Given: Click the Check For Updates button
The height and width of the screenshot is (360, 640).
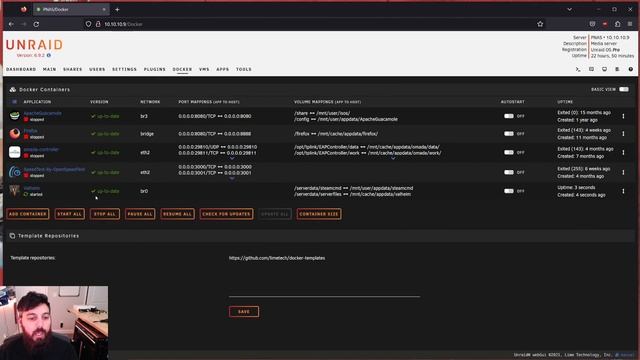Looking at the screenshot, I should (x=227, y=214).
